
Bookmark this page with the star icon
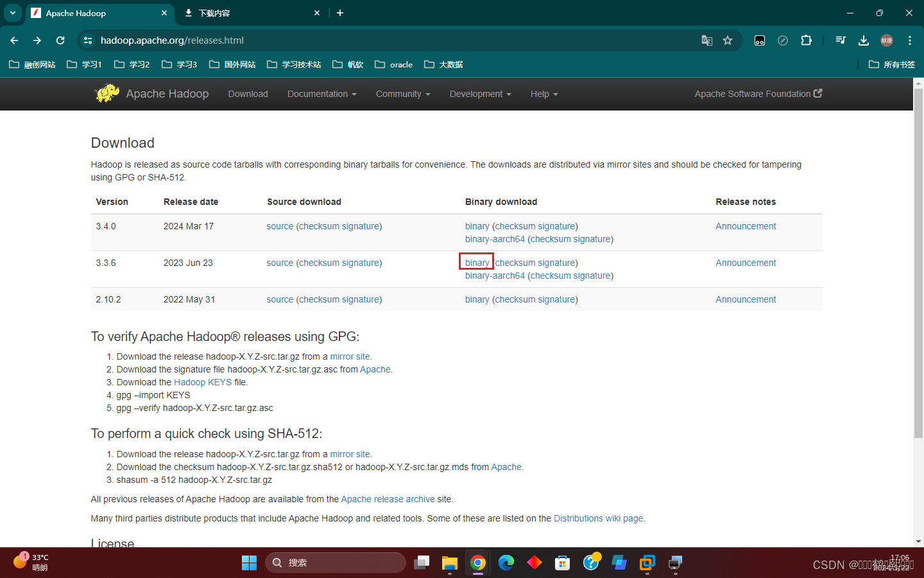pyautogui.click(x=728, y=40)
